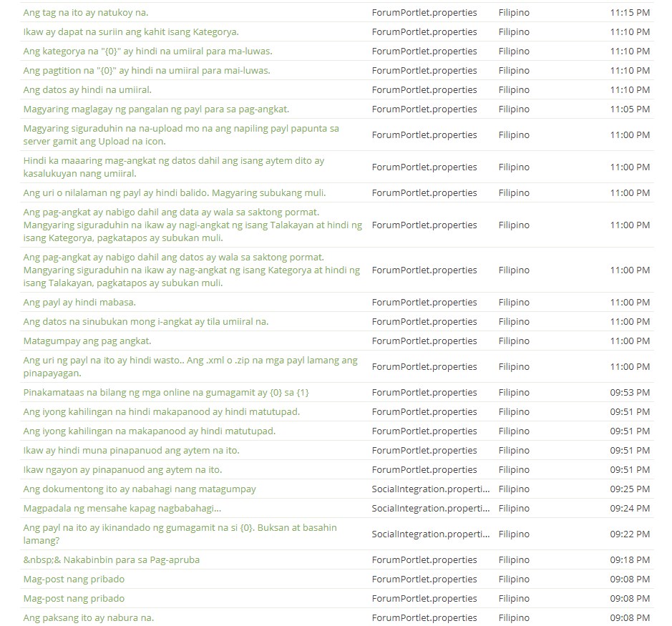
Task: Click ForumPortlet.properties in the 11:05 PM row
Action: pyautogui.click(x=424, y=109)
